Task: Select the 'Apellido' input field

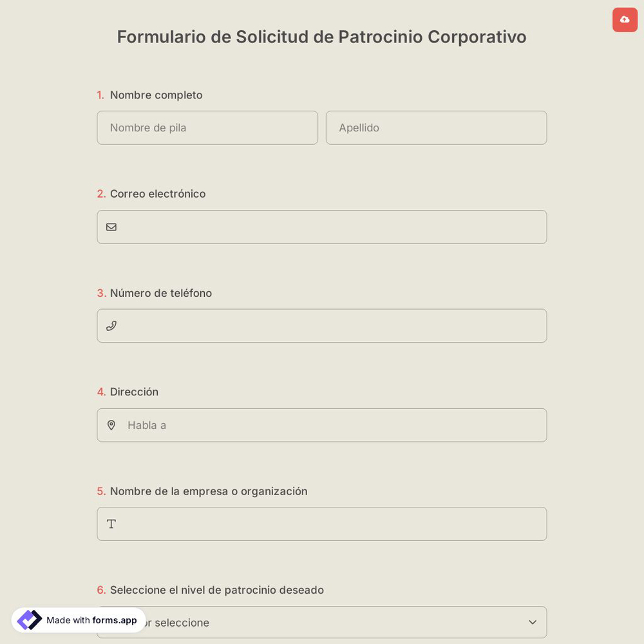Action: click(x=436, y=128)
